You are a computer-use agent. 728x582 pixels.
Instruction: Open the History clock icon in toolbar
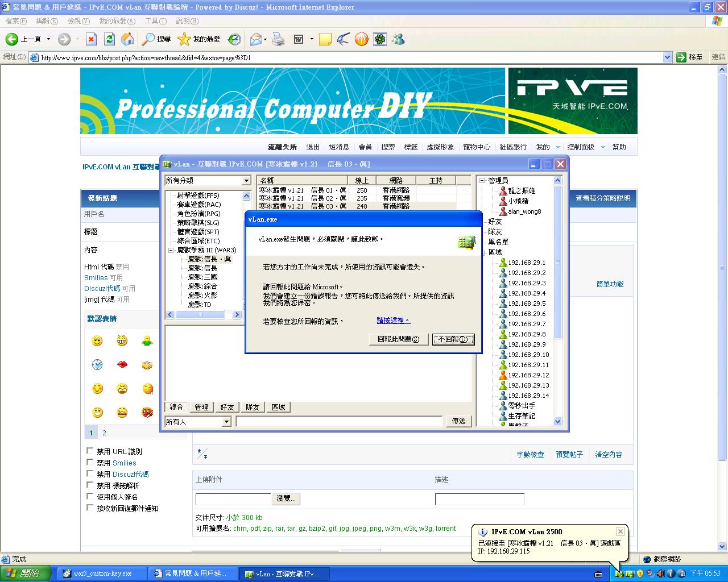pos(234,39)
